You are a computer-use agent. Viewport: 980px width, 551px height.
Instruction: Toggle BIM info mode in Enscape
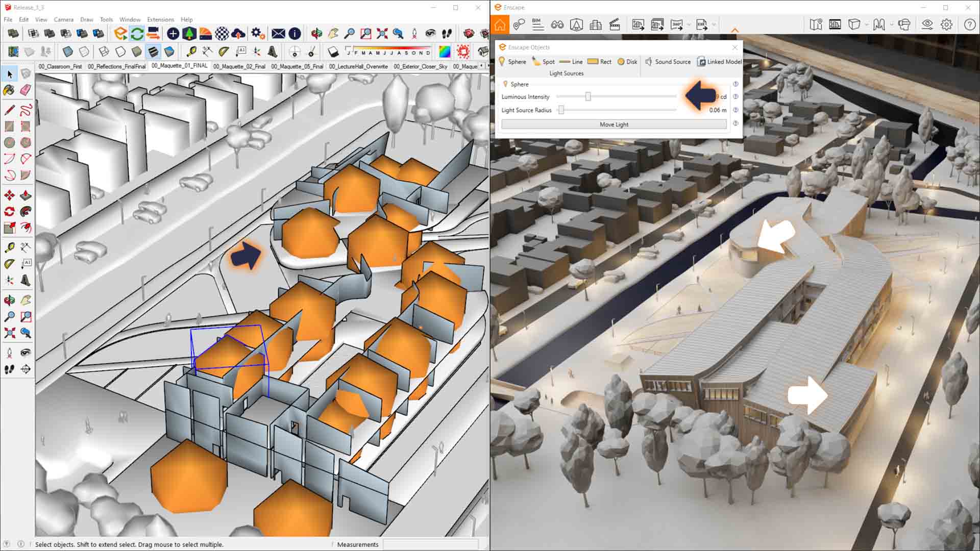[x=537, y=24]
